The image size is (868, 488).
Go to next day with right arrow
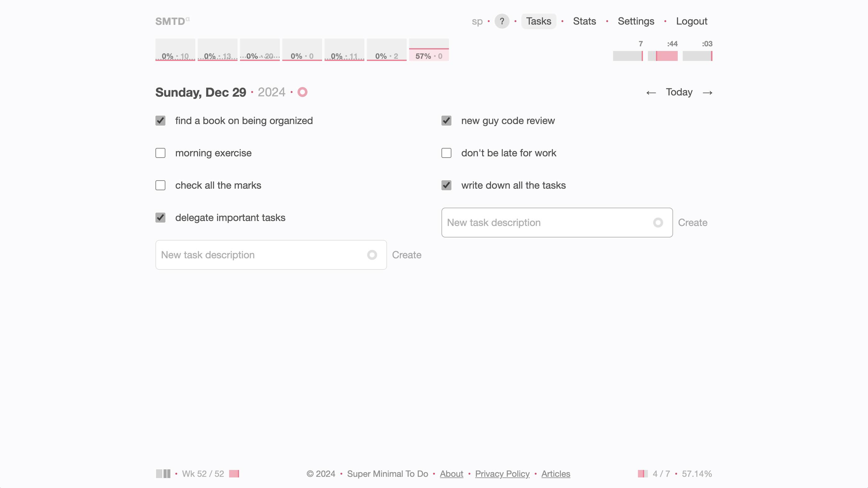pyautogui.click(x=707, y=93)
